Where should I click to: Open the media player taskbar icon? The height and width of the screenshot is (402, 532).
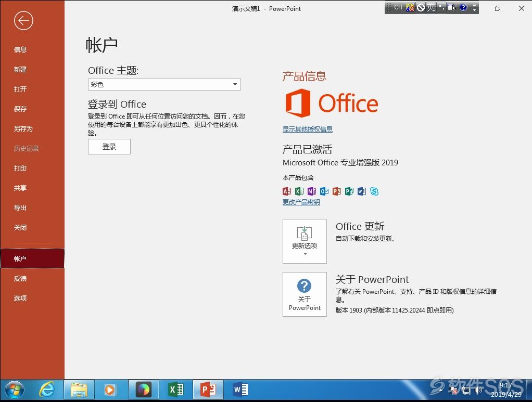[x=110, y=390]
